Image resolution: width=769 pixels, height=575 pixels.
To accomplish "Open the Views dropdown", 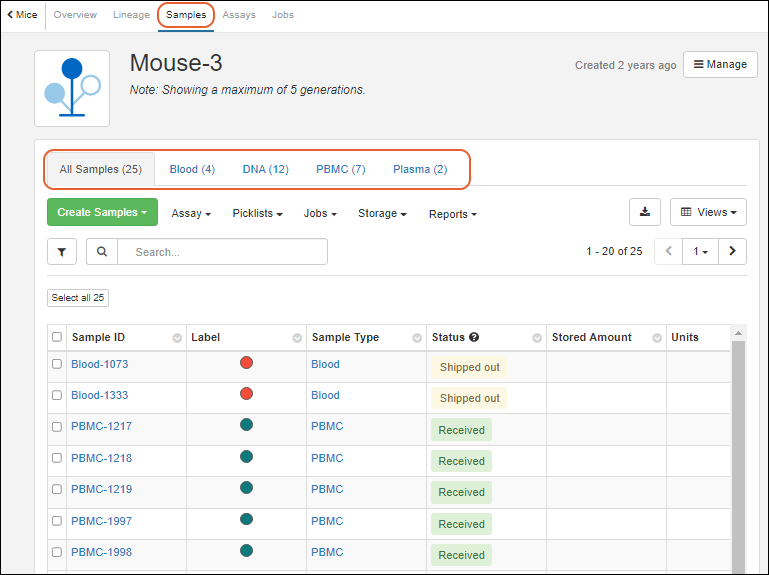I will click(708, 212).
